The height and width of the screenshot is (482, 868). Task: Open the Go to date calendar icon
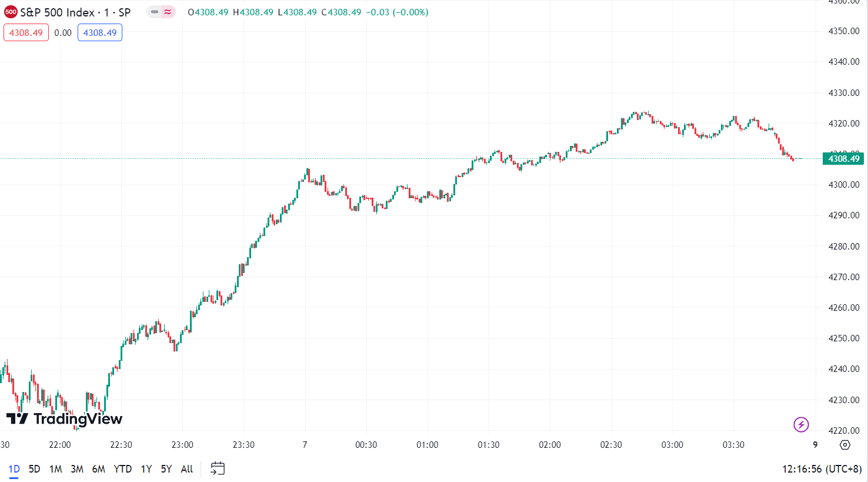pyautogui.click(x=218, y=468)
